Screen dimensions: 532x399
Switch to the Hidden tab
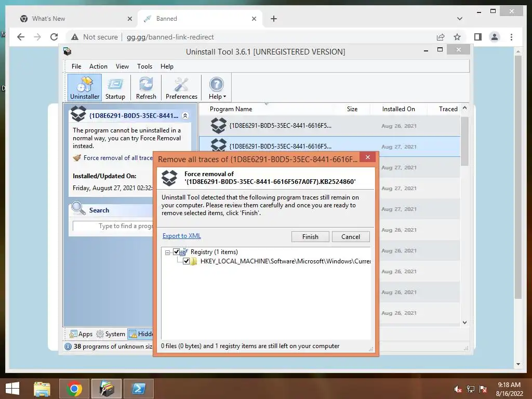coord(141,334)
